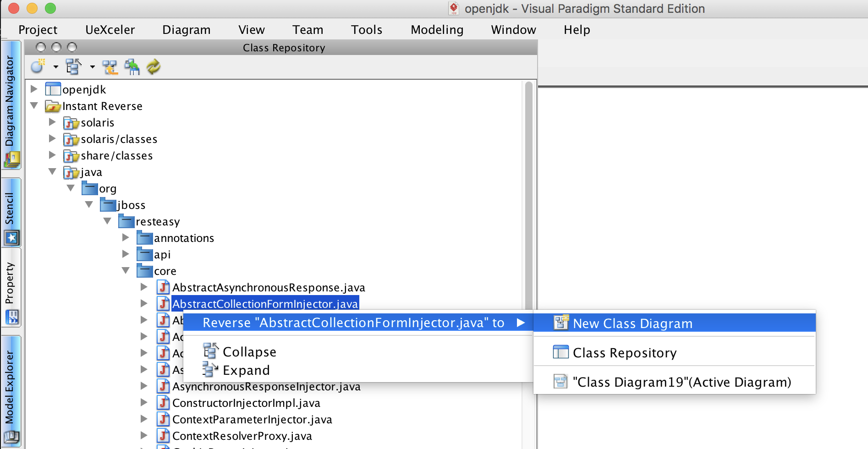Open the collapse tree dropdown arrow

[x=93, y=67]
